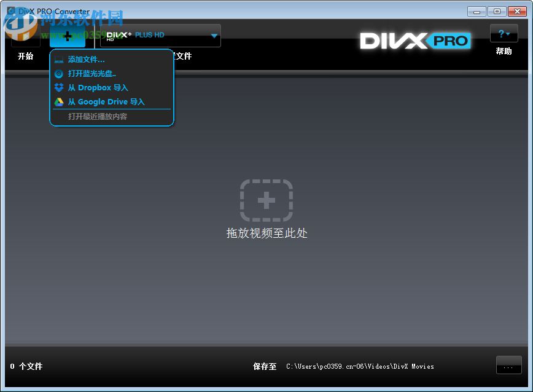Open the DivX Plus HD profile dropdown

click(158, 36)
